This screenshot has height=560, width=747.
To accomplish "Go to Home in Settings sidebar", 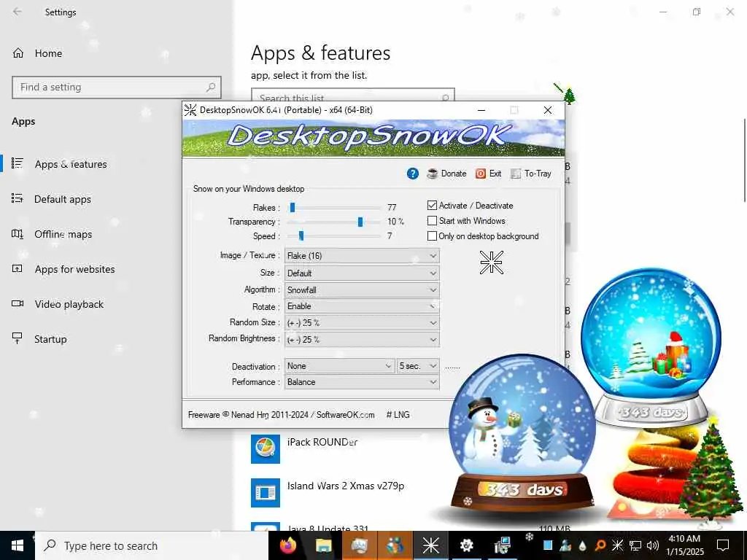I will click(48, 53).
